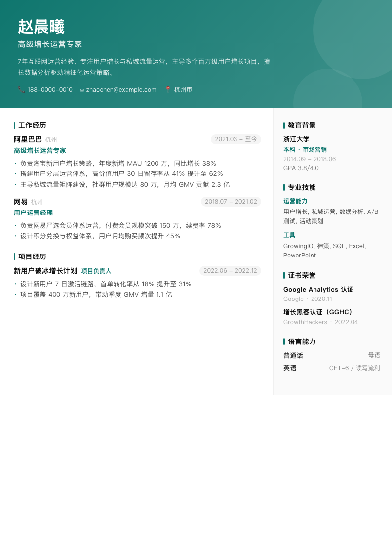The height and width of the screenshot is (555, 392).
Task: Click the email address zhaochen@example.com
Action: (121, 90)
